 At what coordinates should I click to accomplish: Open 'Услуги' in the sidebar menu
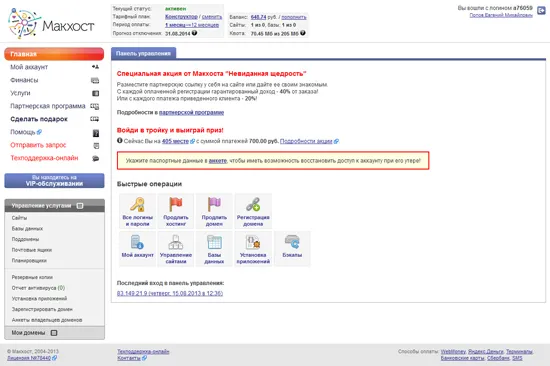20,93
